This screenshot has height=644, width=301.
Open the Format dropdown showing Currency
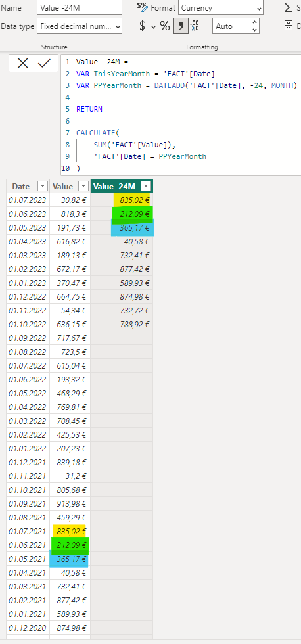pos(221,8)
